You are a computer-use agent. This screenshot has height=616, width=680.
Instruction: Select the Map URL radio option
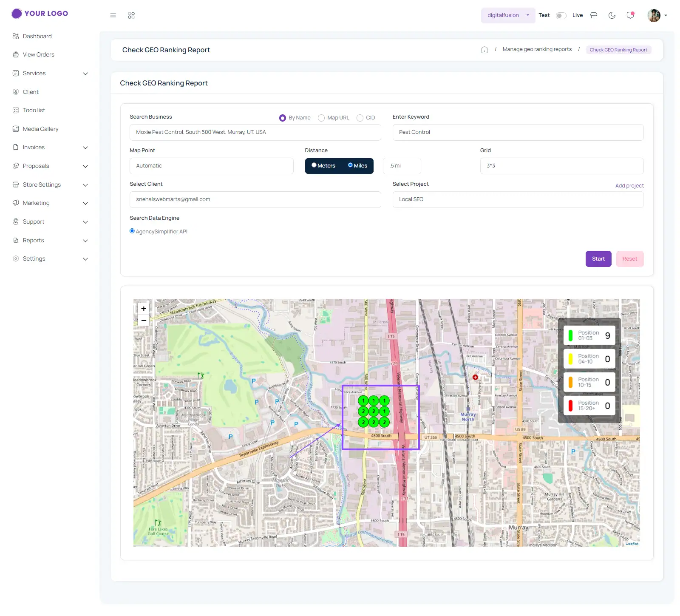coord(321,118)
